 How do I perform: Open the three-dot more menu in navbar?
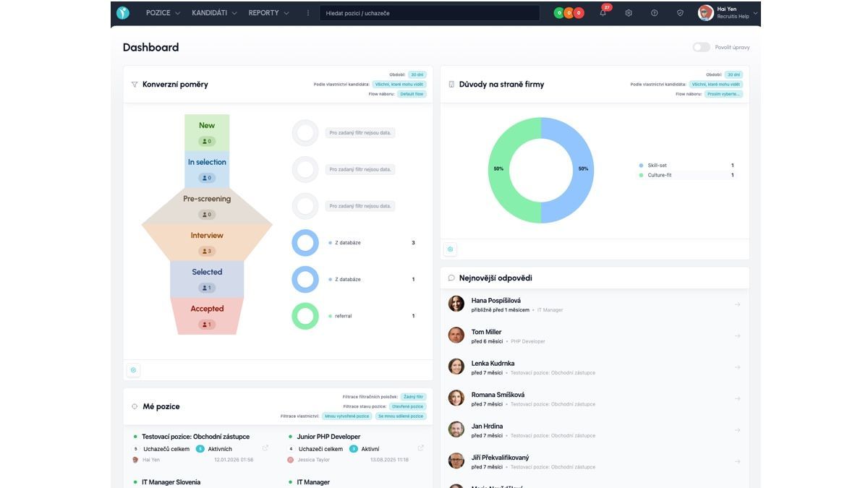308,13
